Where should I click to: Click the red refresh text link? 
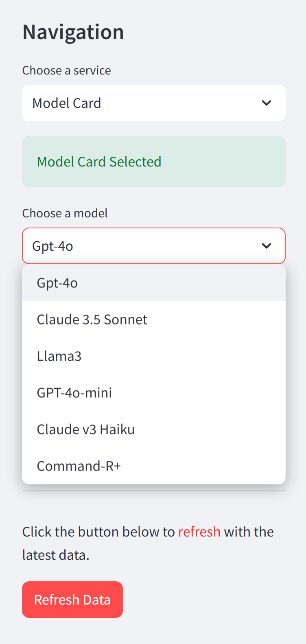point(199,532)
